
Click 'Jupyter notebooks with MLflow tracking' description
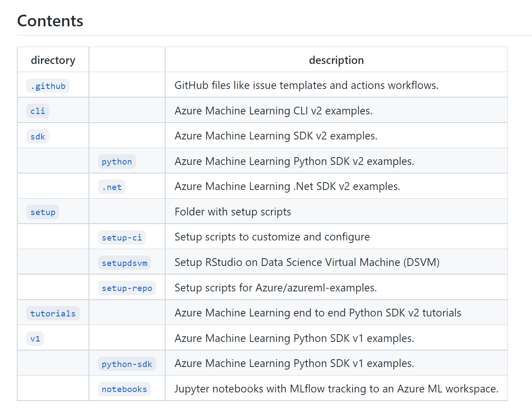(x=337, y=389)
